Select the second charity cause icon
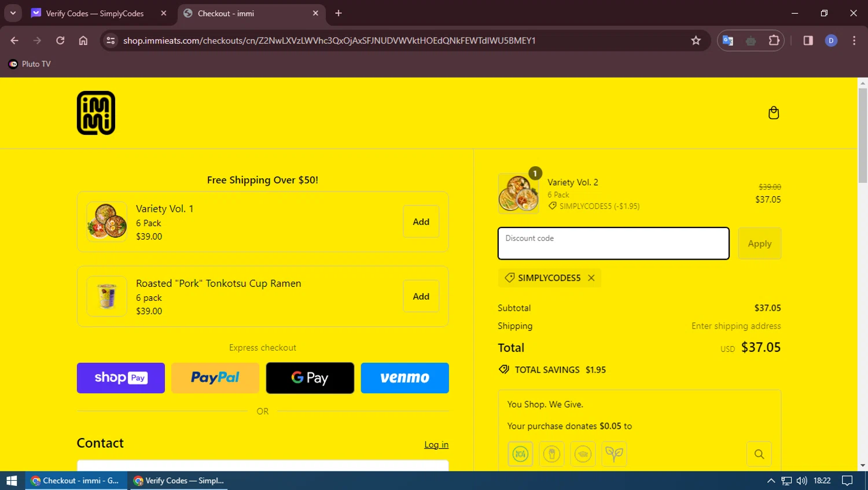Image resolution: width=868 pixels, height=490 pixels. [x=551, y=454]
